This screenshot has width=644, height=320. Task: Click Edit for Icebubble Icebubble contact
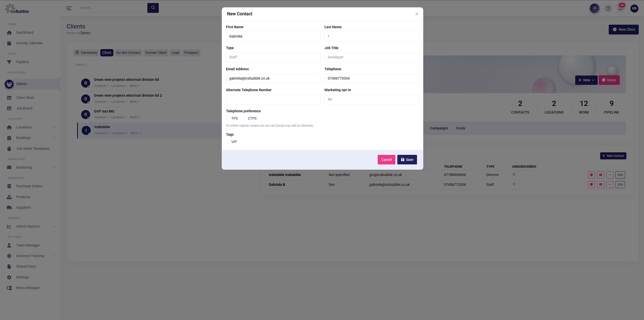point(620,175)
